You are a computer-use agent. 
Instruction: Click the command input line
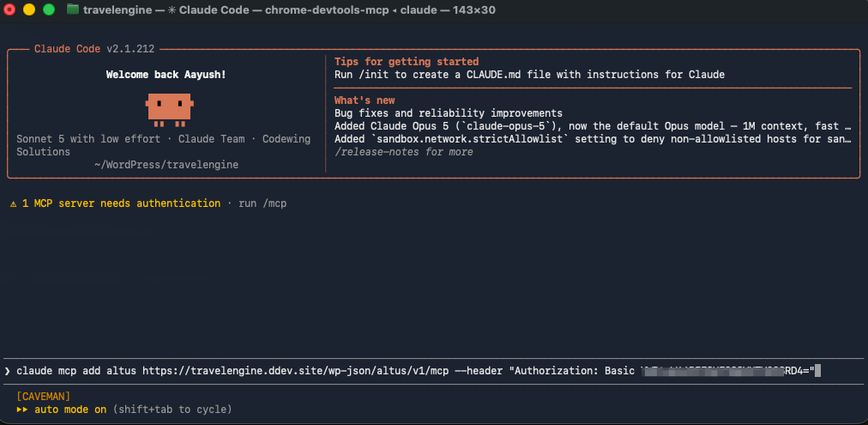pos(434,371)
